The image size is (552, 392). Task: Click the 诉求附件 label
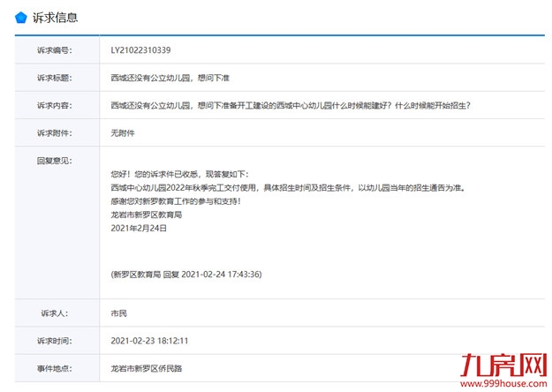pos(55,133)
